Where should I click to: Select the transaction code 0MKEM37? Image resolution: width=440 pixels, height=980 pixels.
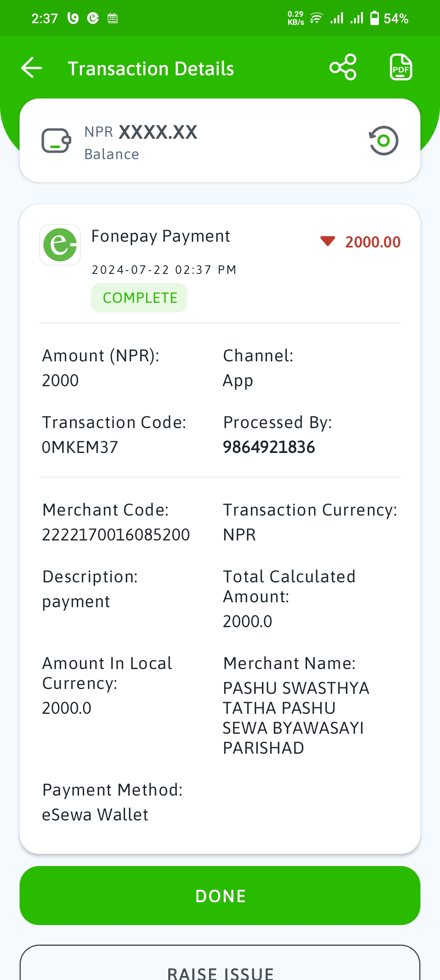pos(80,447)
